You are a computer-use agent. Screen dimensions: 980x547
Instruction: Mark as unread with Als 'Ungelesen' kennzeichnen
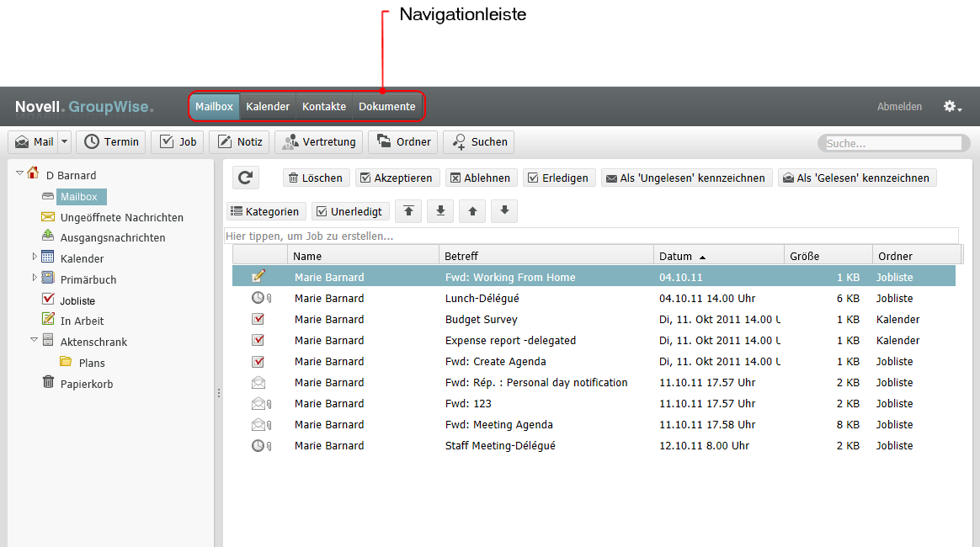coord(686,178)
